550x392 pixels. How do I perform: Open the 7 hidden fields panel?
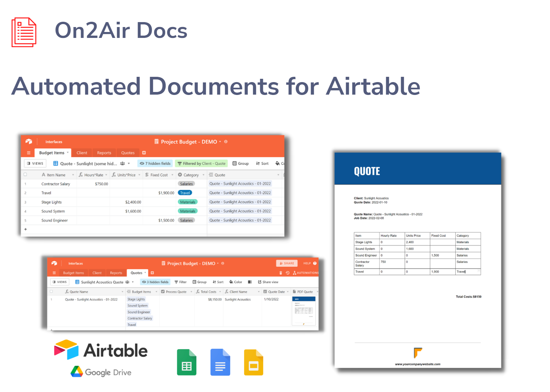pyautogui.click(x=155, y=163)
